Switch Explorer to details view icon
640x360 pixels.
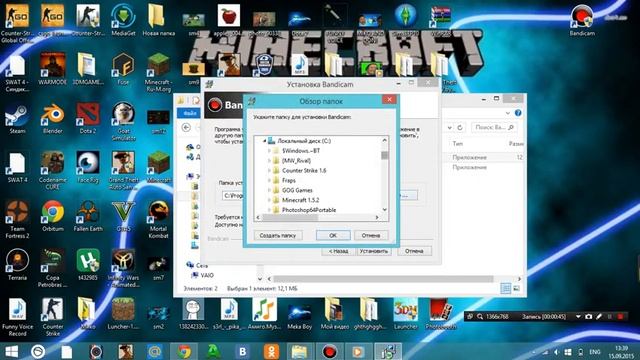click(505, 289)
